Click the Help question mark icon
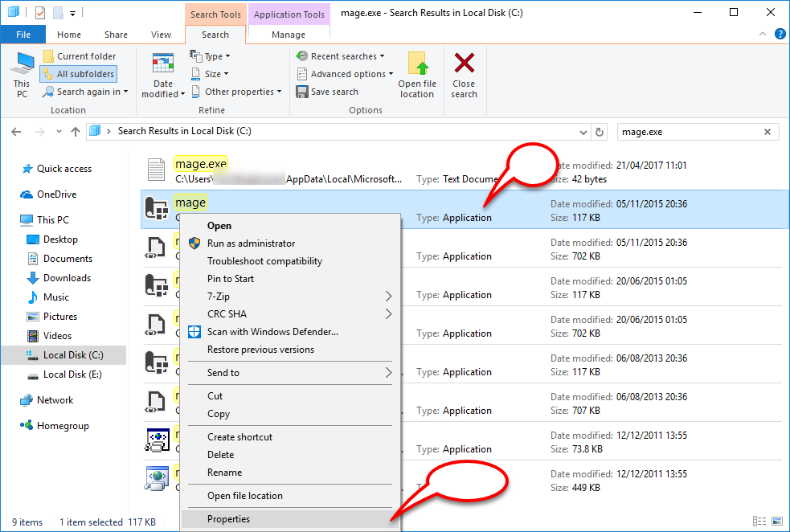This screenshot has width=790, height=532. click(x=780, y=35)
